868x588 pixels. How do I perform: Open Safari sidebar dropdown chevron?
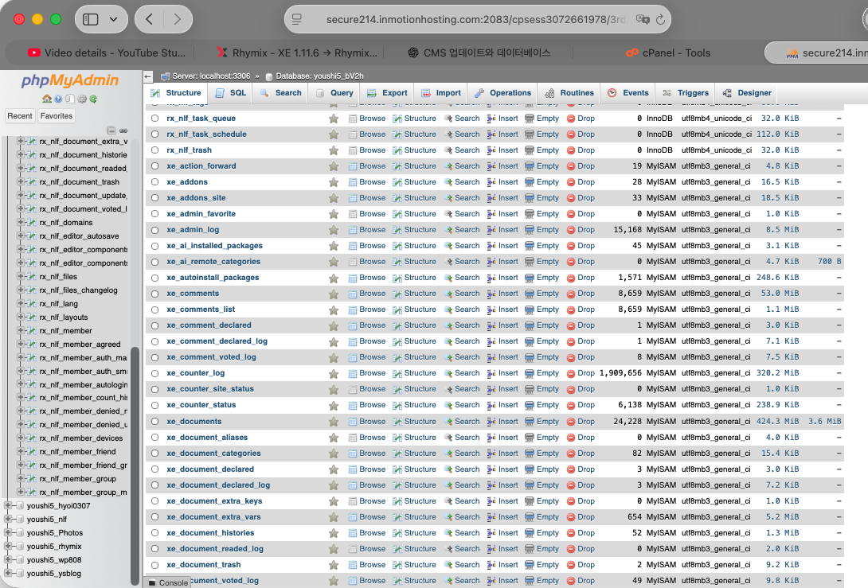(x=114, y=19)
